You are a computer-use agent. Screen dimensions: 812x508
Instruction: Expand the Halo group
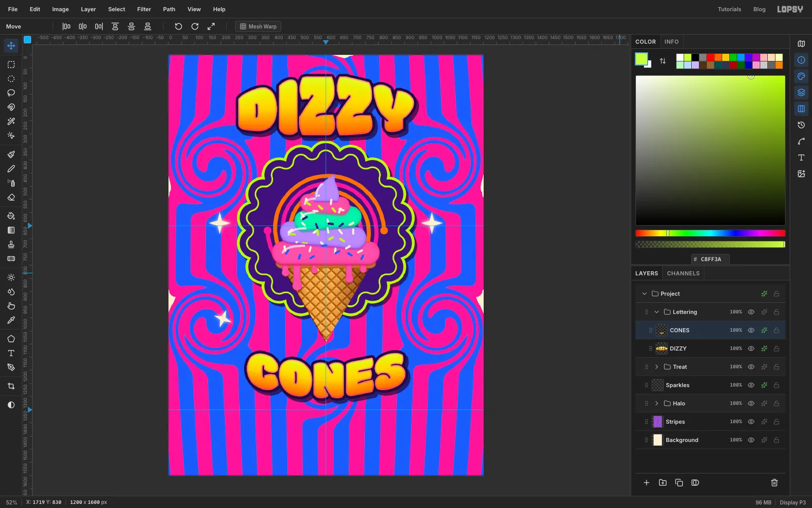point(657,403)
